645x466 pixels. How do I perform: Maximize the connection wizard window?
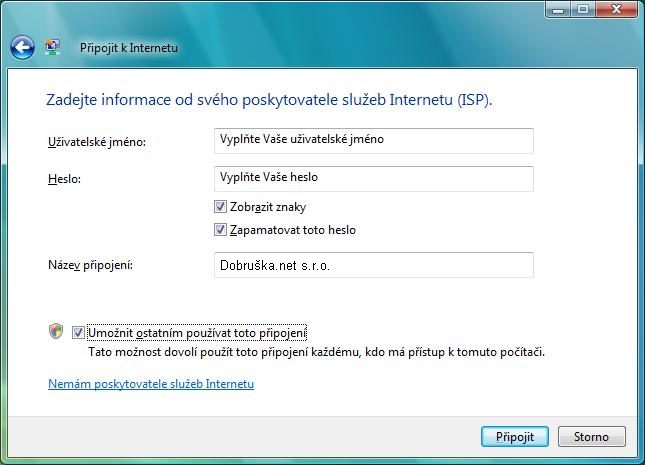pos(582,9)
